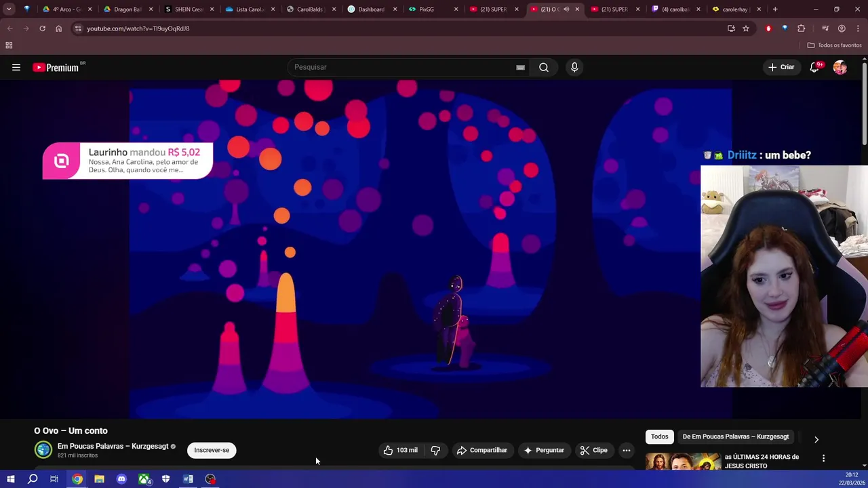Click the search magnifier button
The height and width of the screenshot is (488, 868).
544,67
